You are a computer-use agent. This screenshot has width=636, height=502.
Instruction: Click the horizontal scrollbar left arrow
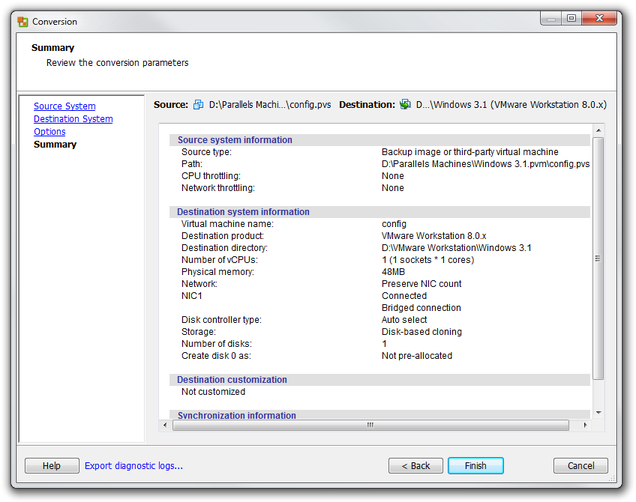165,425
